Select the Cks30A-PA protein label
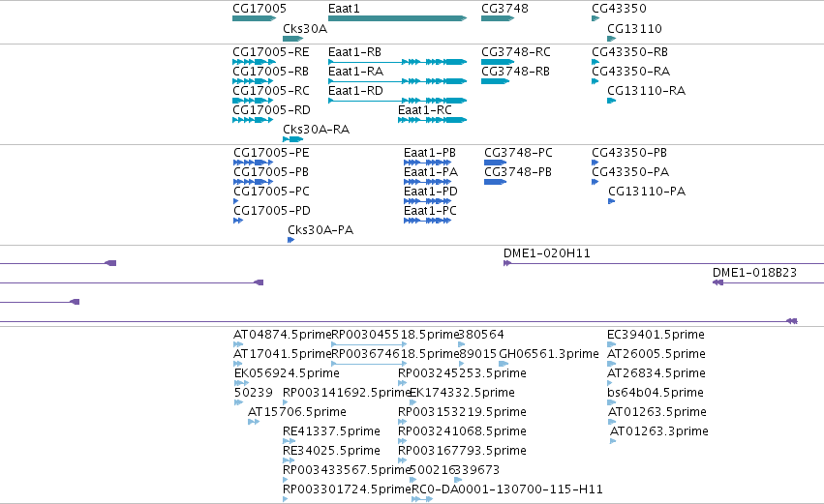Image resolution: width=824 pixels, height=504 pixels. coord(320,230)
